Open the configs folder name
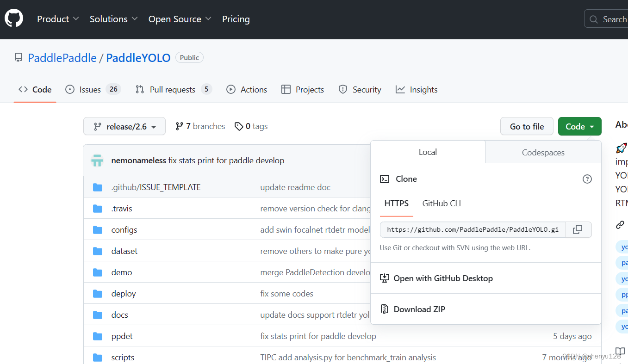 [124, 230]
